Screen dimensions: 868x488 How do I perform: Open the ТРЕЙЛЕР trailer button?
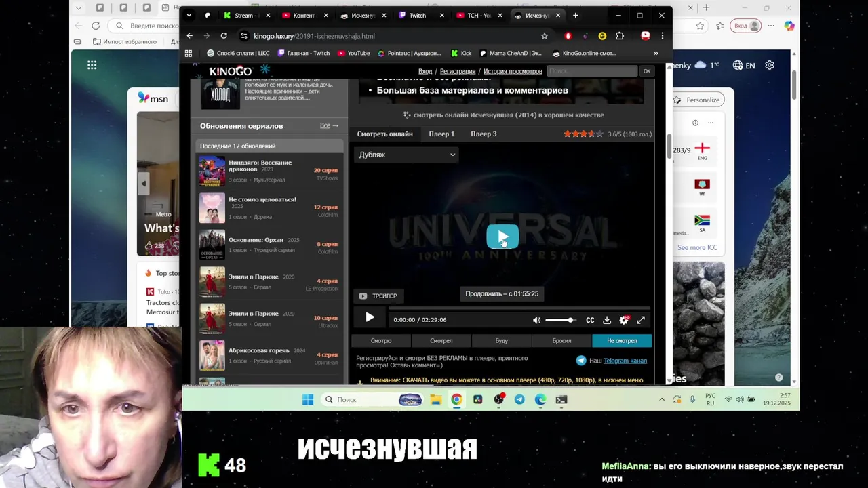point(378,296)
